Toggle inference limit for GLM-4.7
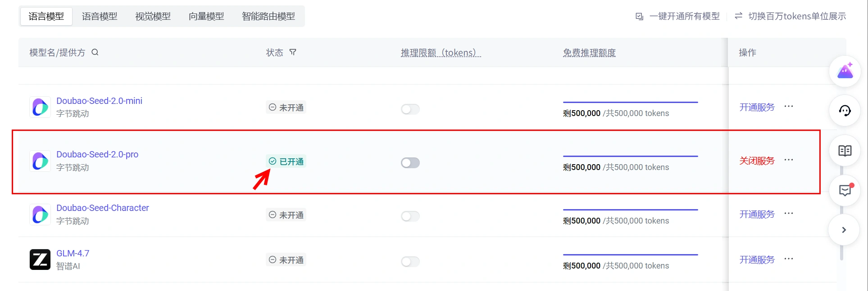 [x=410, y=262]
